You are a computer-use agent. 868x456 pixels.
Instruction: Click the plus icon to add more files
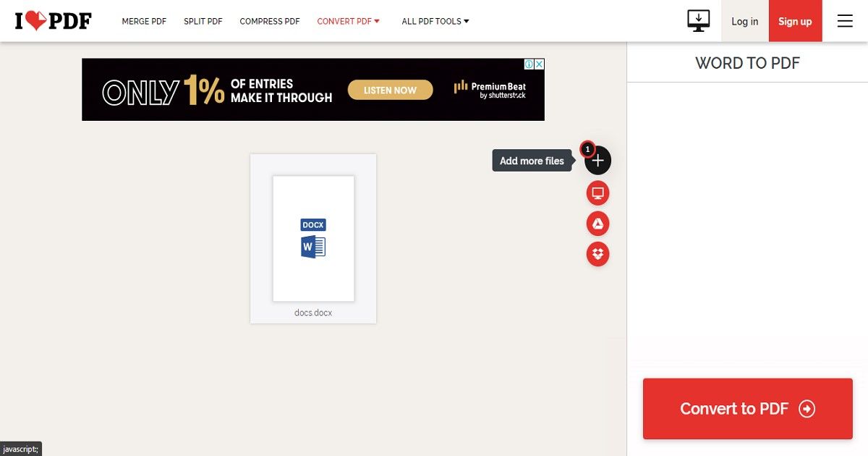(x=597, y=161)
